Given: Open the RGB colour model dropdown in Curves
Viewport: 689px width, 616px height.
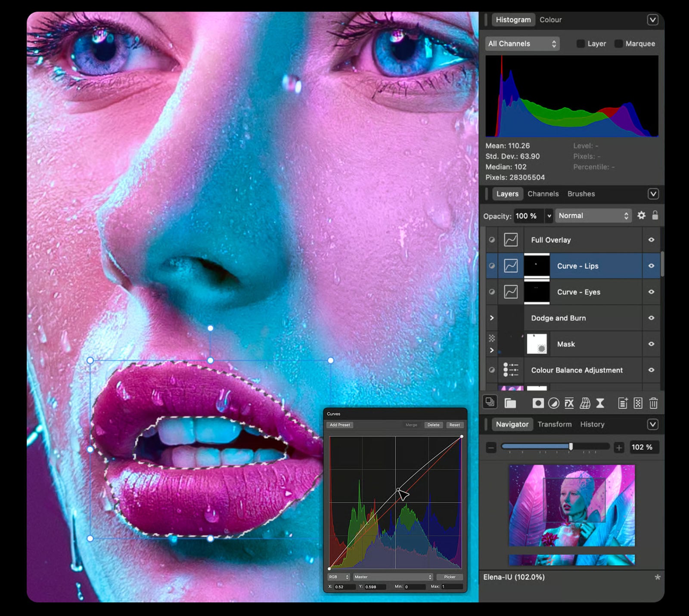Looking at the screenshot, I should (338, 577).
